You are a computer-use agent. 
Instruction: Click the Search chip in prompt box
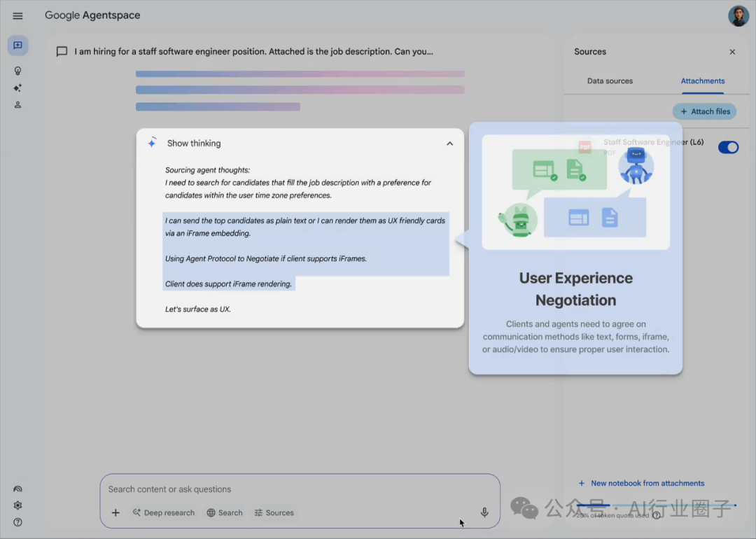point(225,512)
